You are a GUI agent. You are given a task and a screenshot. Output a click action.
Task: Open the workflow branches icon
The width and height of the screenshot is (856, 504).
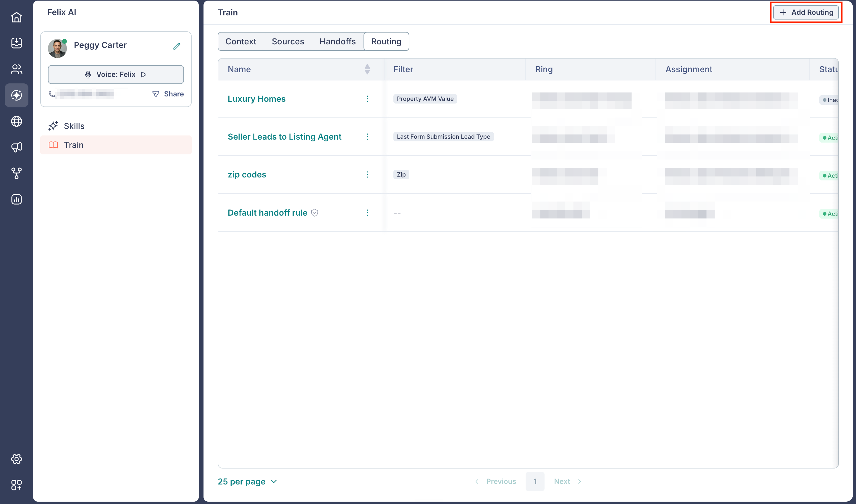pos(16,173)
